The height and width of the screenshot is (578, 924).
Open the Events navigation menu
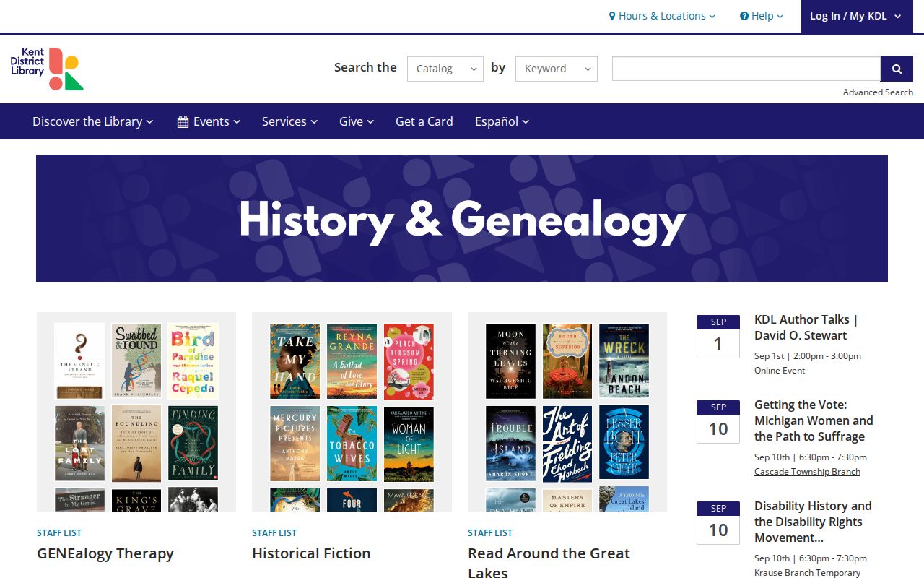tap(209, 121)
